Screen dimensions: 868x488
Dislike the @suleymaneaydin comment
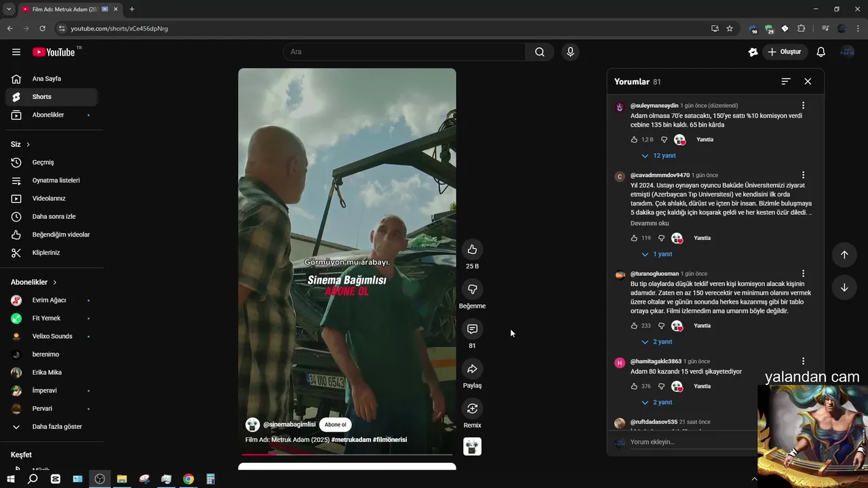pos(664,140)
